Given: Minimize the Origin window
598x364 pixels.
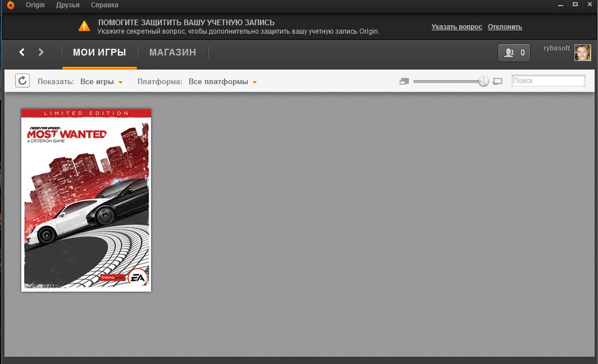Looking at the screenshot, I should pos(560,5).
